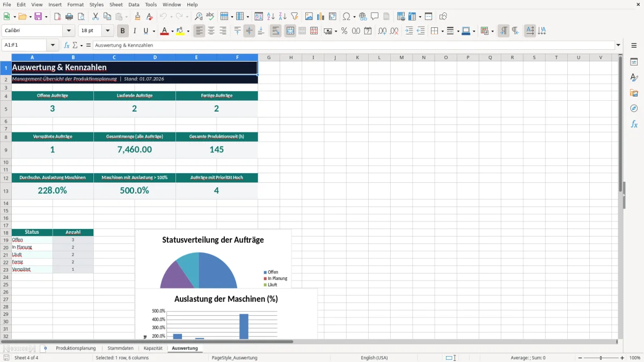This screenshot has width=644, height=362.
Task: Open Find & Replace icon
Action: tap(199, 17)
